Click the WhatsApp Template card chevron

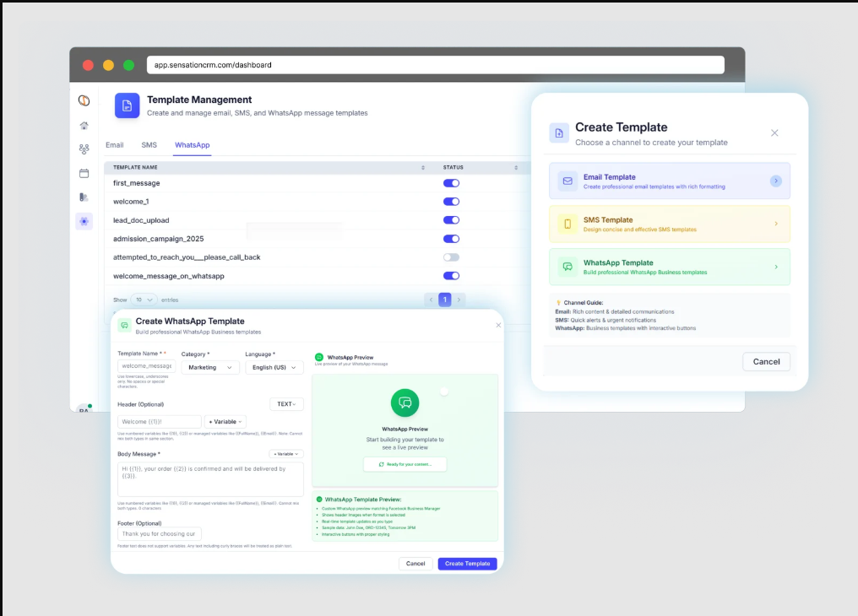coord(776,267)
